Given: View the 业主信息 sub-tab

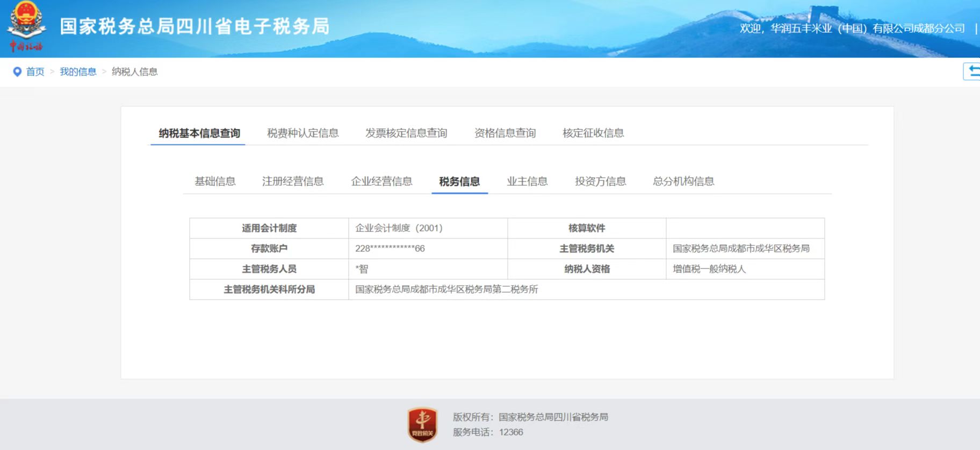Looking at the screenshot, I should pos(527,182).
